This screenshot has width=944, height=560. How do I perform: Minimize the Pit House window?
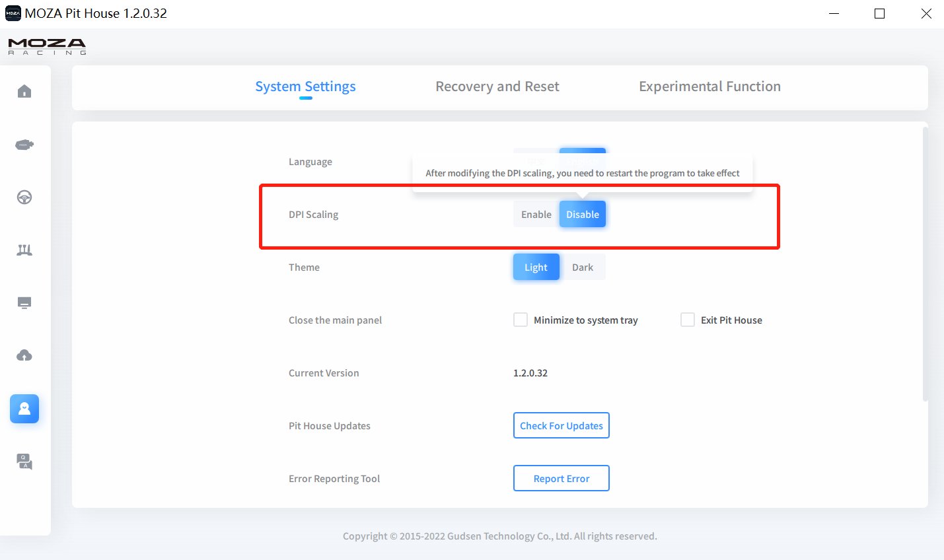pyautogui.click(x=834, y=13)
